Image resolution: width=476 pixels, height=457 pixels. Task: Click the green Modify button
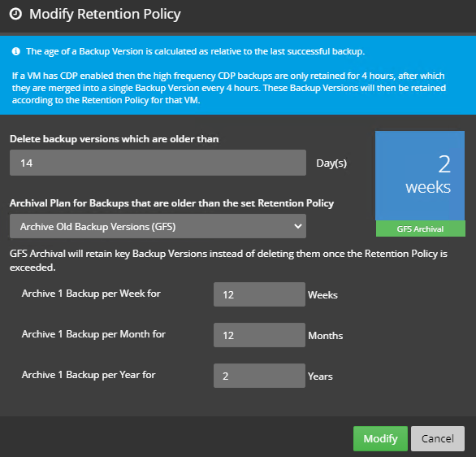click(380, 438)
